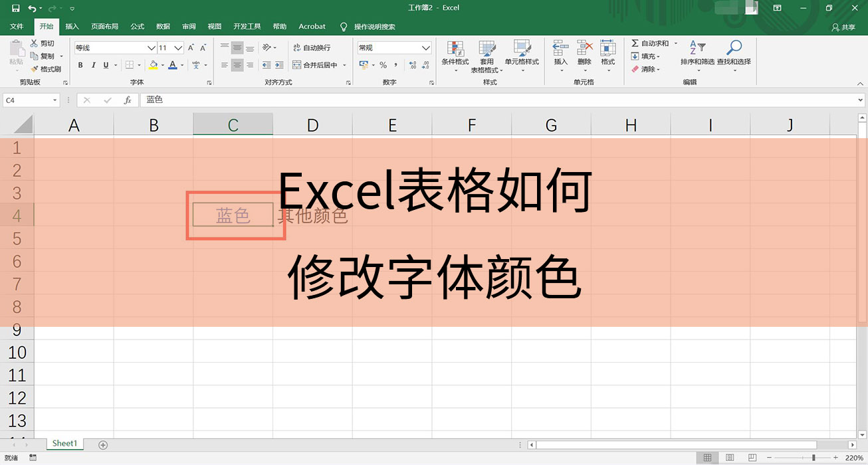Open the Clear (清除) dropdown
The height and width of the screenshot is (465, 868).
click(x=645, y=69)
